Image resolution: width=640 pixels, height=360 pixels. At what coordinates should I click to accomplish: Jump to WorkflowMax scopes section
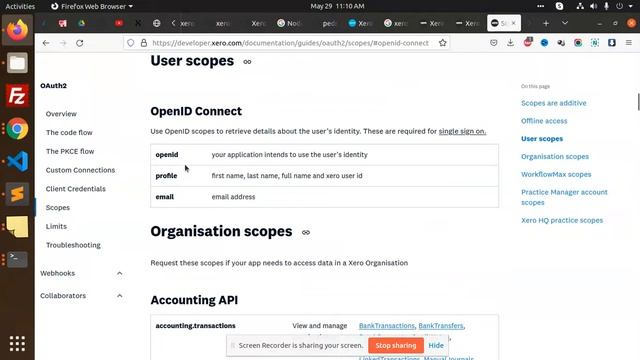(556, 175)
